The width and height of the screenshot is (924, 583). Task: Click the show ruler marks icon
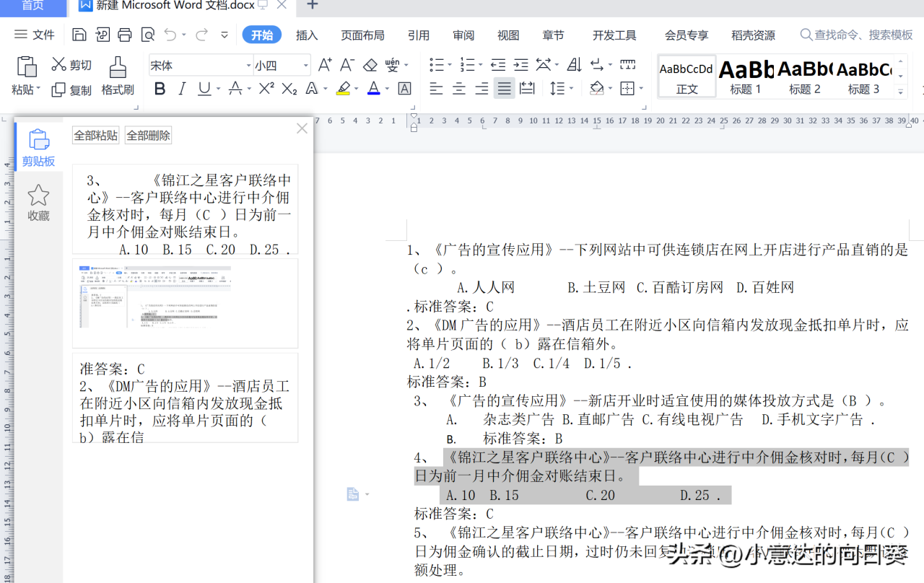(x=628, y=65)
